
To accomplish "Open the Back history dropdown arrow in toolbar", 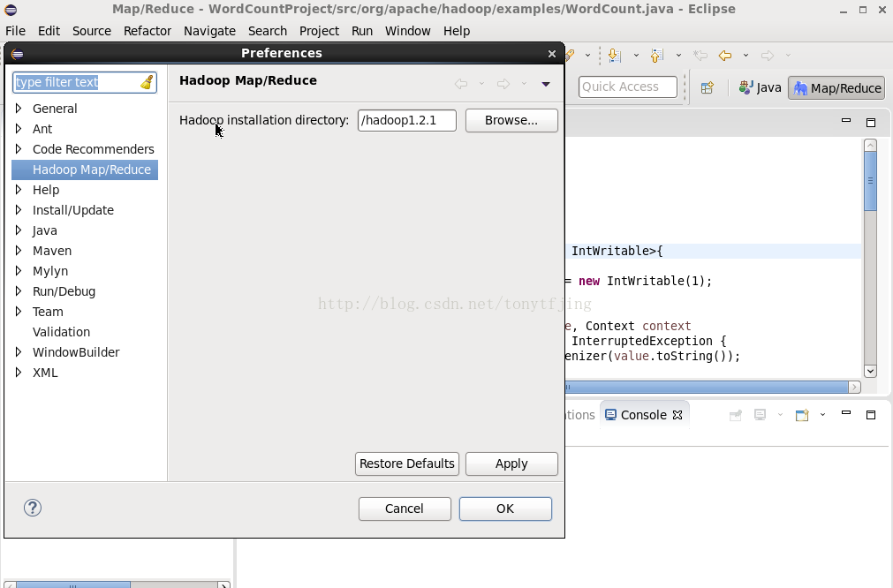I will tap(745, 56).
